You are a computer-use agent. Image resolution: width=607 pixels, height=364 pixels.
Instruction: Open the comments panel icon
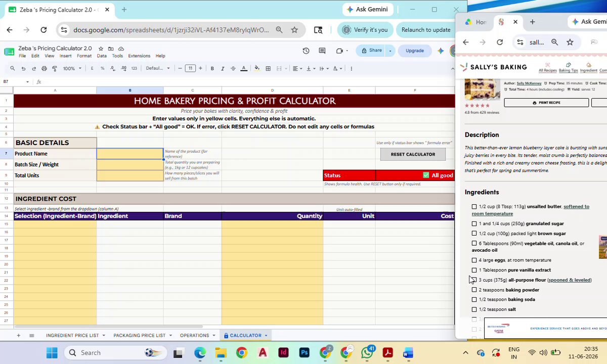pyautogui.click(x=322, y=51)
